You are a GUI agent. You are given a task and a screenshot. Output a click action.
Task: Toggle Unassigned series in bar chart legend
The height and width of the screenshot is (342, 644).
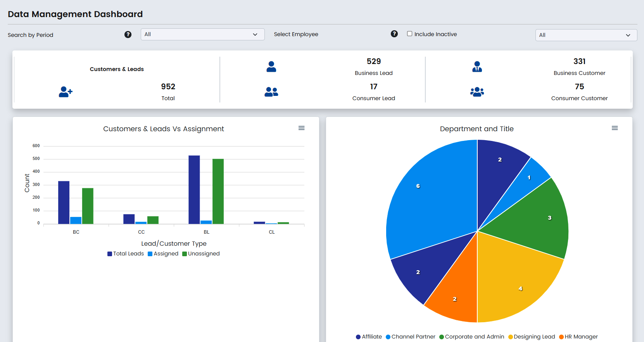pos(201,253)
